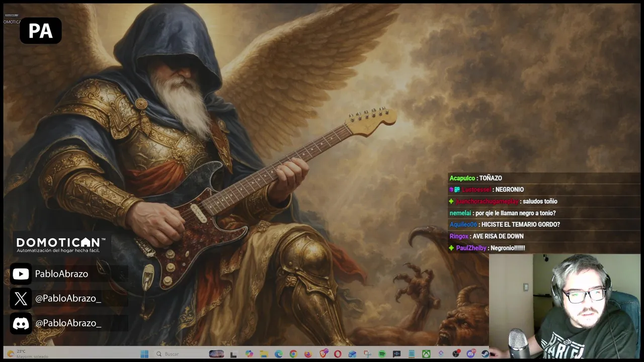Open the search highlight image in the taskbar

click(x=216, y=354)
